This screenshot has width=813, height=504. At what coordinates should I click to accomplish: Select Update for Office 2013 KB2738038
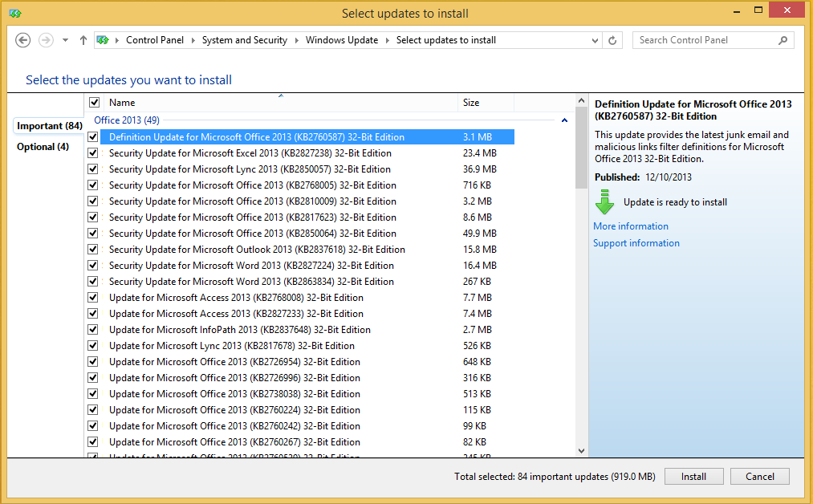pos(234,394)
